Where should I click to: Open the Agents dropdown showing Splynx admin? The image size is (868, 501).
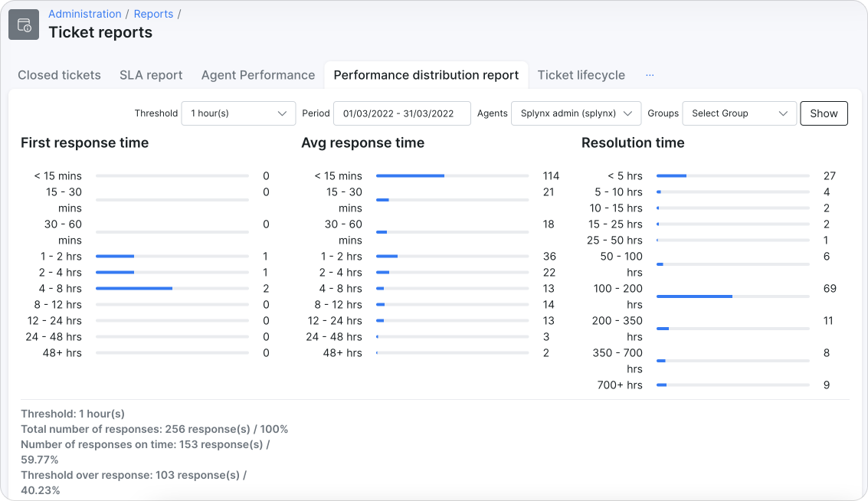575,113
